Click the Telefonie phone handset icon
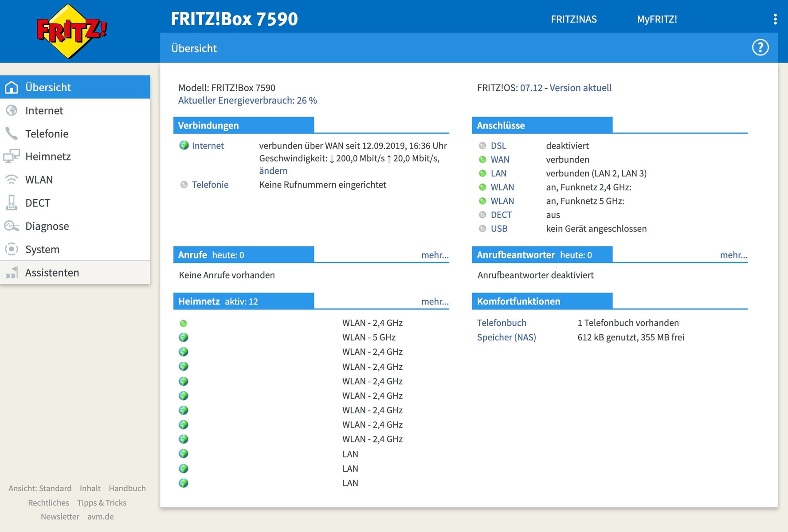This screenshot has width=788, height=532. 12,133
